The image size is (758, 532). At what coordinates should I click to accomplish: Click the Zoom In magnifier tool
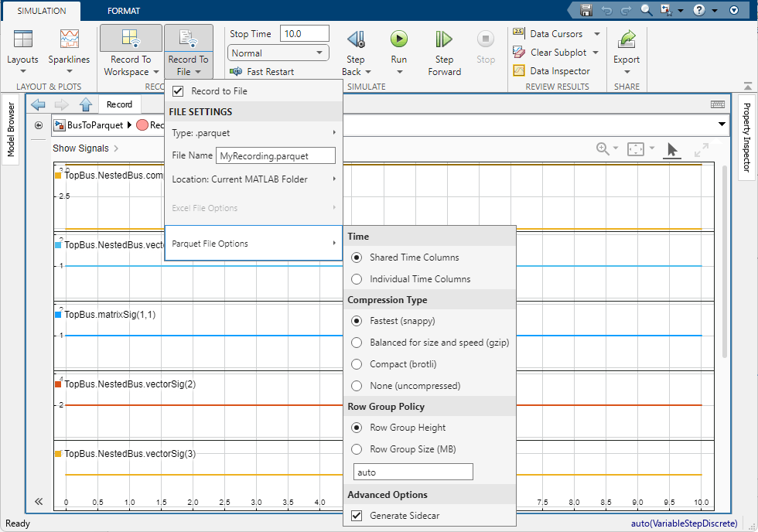(603, 148)
